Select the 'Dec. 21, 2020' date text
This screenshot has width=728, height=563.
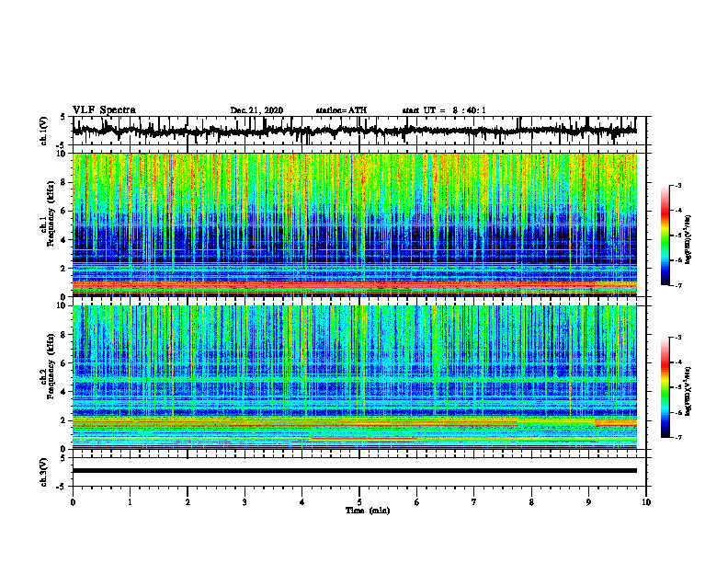click(256, 110)
